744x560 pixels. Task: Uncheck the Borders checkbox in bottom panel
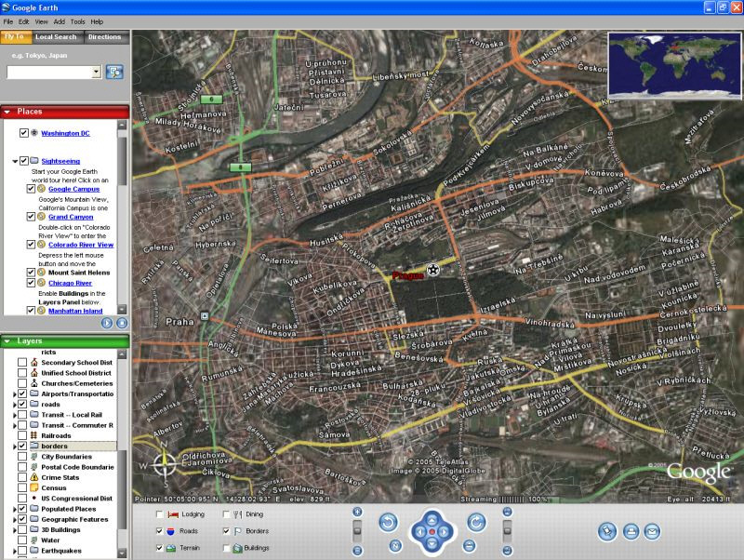click(226, 530)
